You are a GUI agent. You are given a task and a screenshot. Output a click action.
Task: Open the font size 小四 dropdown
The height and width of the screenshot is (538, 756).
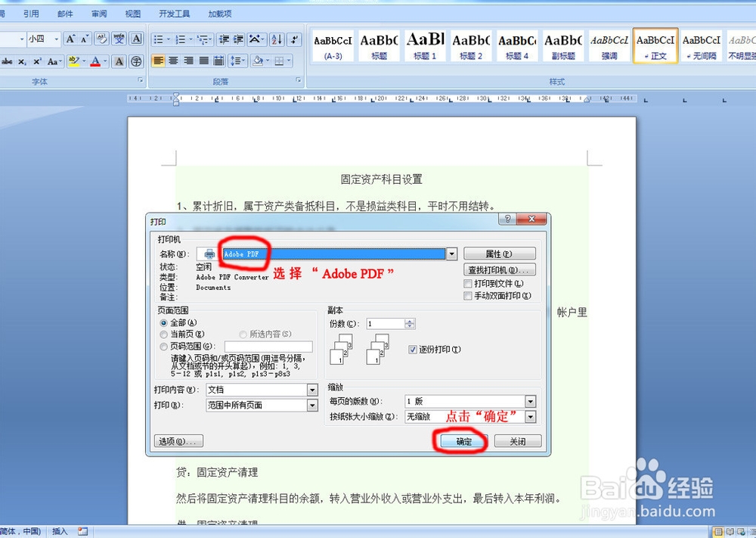tap(57, 39)
